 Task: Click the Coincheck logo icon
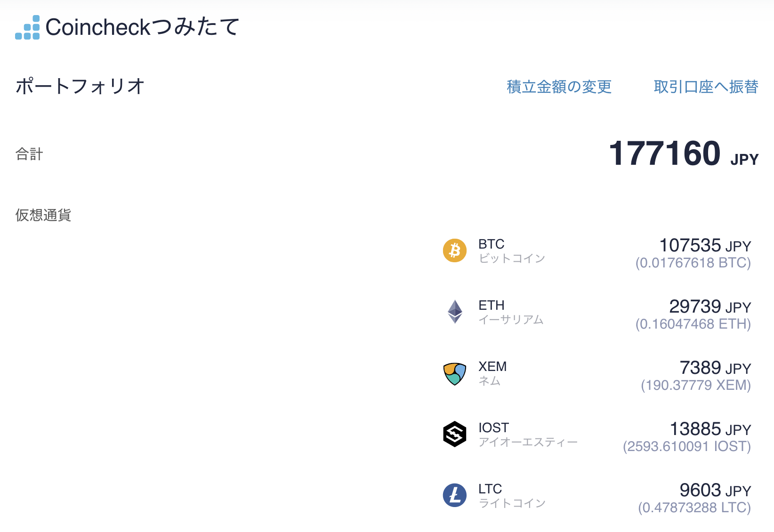[27, 27]
